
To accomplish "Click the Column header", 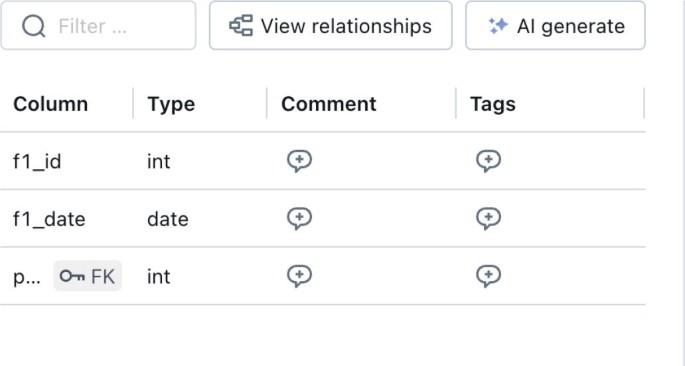I will coord(51,104).
